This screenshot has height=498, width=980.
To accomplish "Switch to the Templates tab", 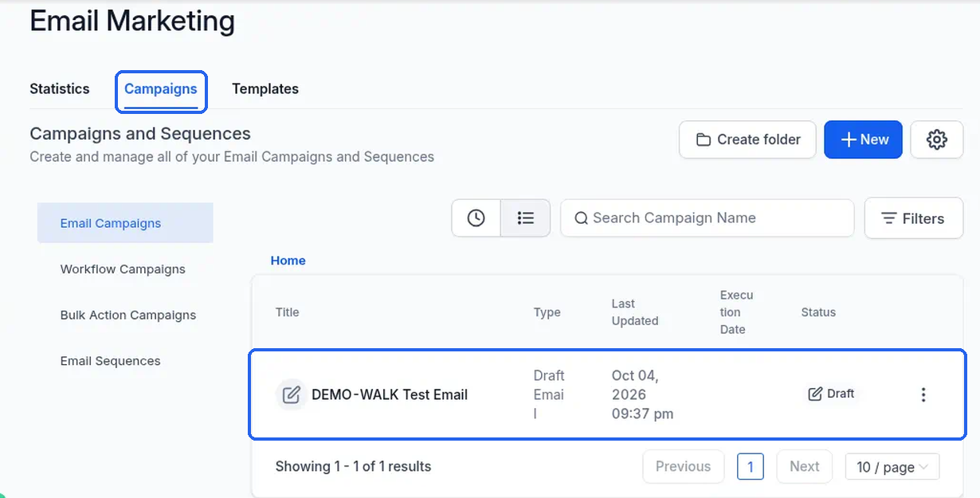I will [265, 89].
